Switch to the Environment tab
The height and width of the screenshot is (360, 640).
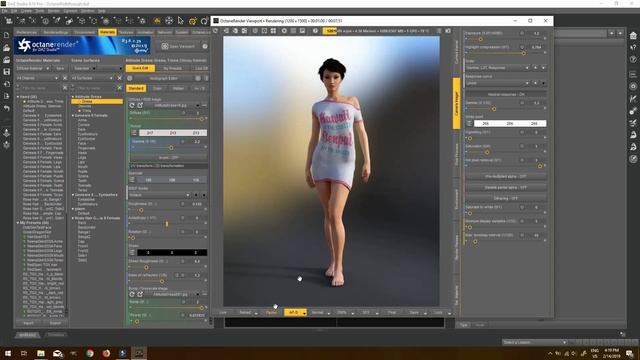point(85,32)
